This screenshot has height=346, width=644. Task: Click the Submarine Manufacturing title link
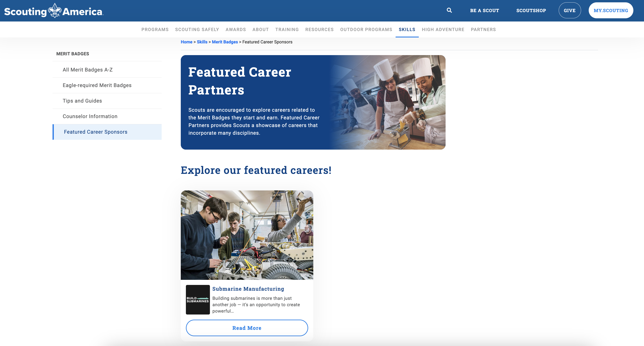tap(248, 289)
